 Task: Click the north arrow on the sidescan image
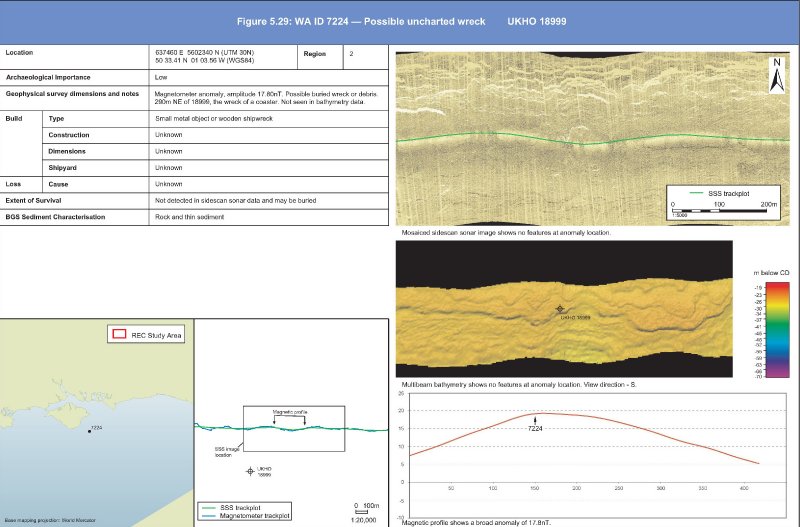(x=777, y=75)
